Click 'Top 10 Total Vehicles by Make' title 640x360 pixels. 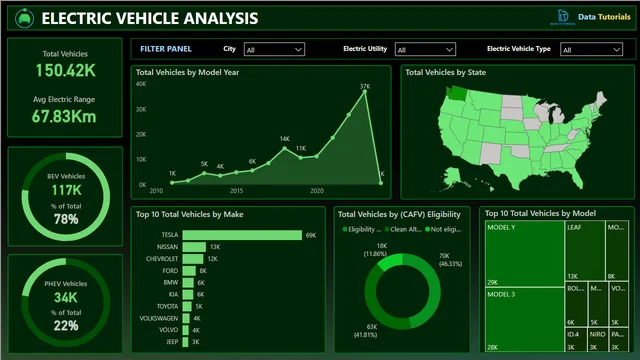[x=189, y=214]
